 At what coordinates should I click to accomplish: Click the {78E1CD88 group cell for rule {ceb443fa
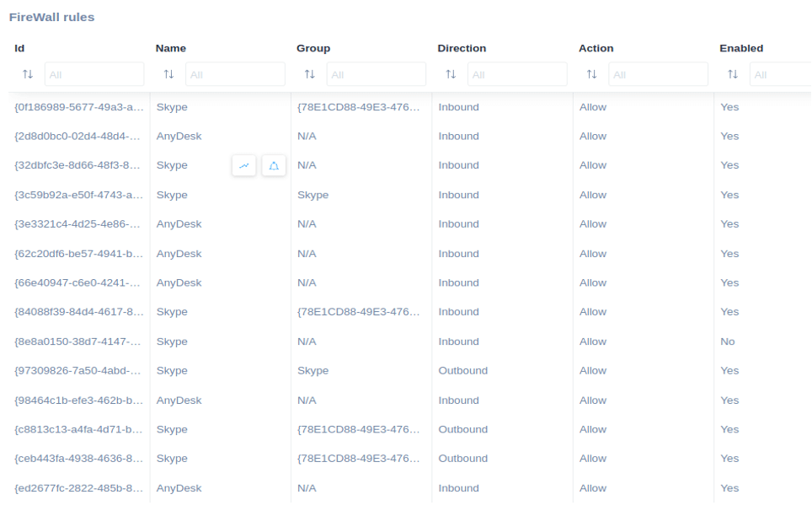(x=358, y=459)
